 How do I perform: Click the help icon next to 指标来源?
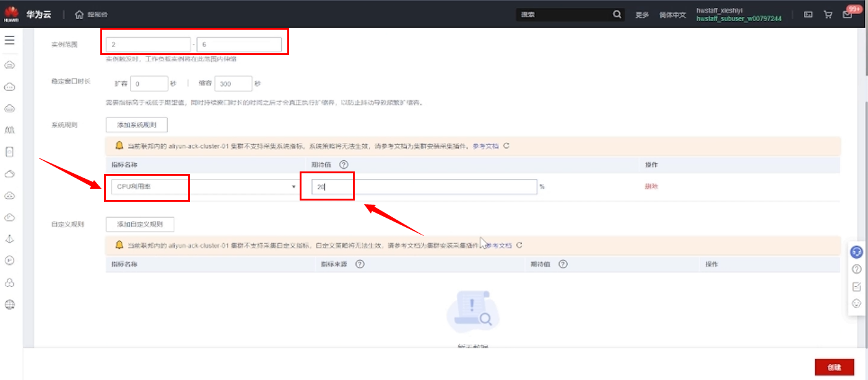pyautogui.click(x=360, y=264)
